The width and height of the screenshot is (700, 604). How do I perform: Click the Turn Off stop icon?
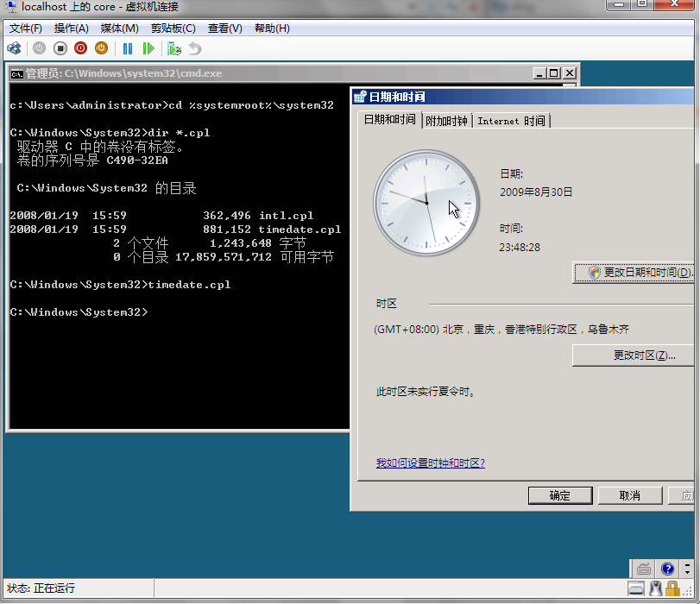pyautogui.click(x=60, y=48)
